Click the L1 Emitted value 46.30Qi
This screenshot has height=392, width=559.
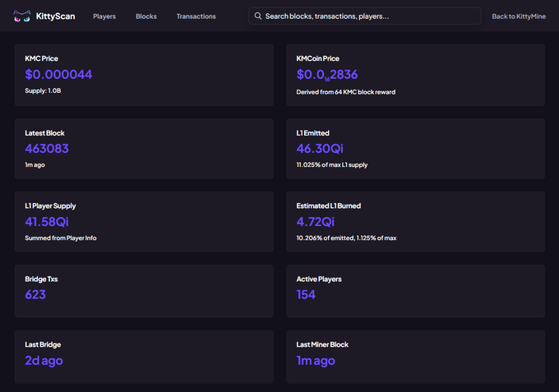coord(320,149)
